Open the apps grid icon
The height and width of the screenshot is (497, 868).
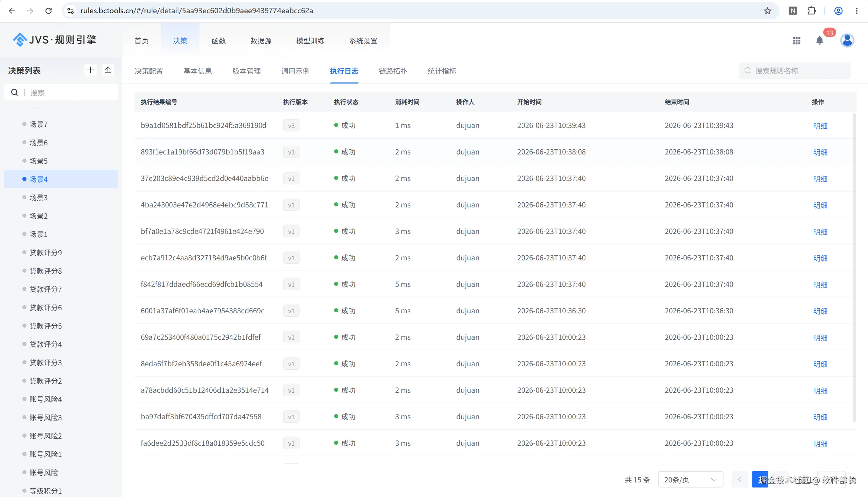[x=796, y=41]
